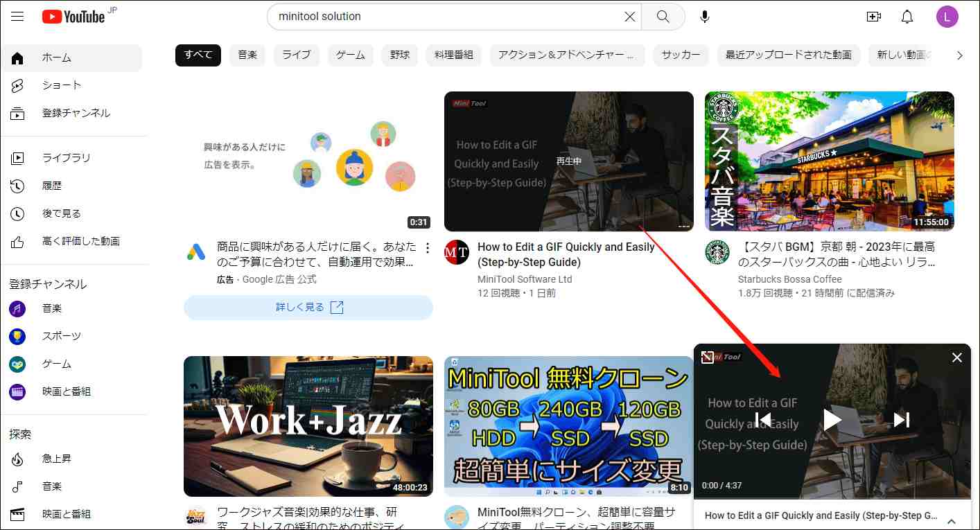This screenshot has height=530, width=980.
Task: Skip to next video in miniplayer
Action: pyautogui.click(x=902, y=419)
